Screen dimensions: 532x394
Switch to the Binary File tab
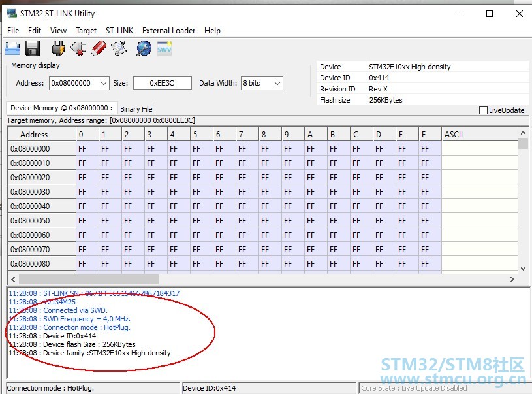tap(136, 109)
